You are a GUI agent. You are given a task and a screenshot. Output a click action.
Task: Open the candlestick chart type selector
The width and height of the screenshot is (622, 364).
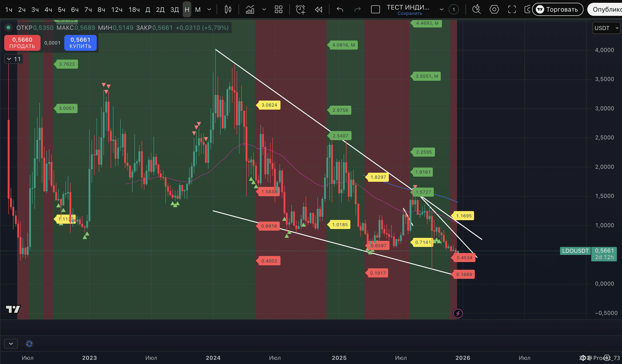[228, 10]
